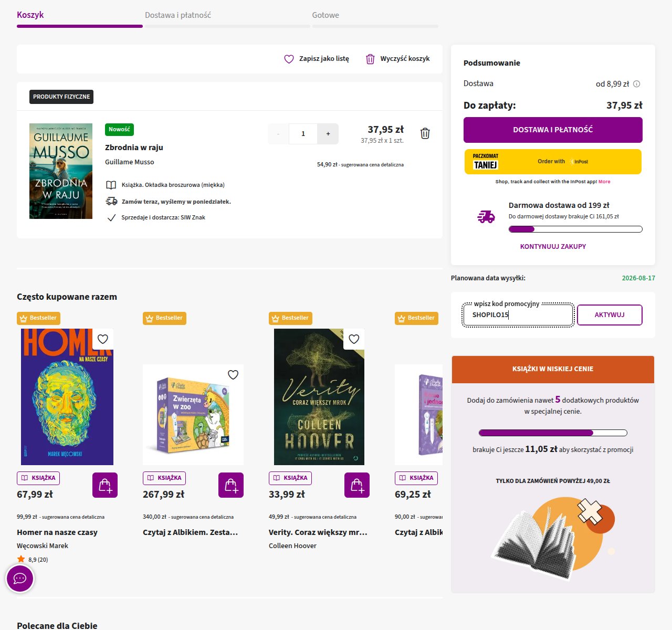This screenshot has height=630, width=672.
Task: Select the Gotowe step tab
Action: (325, 15)
